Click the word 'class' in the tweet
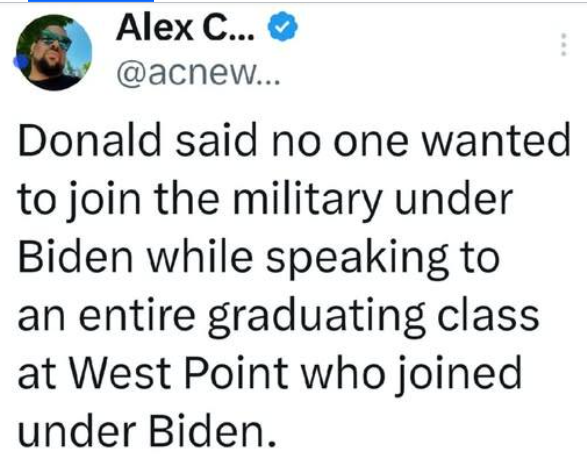587x475 pixels. pyautogui.click(x=489, y=316)
